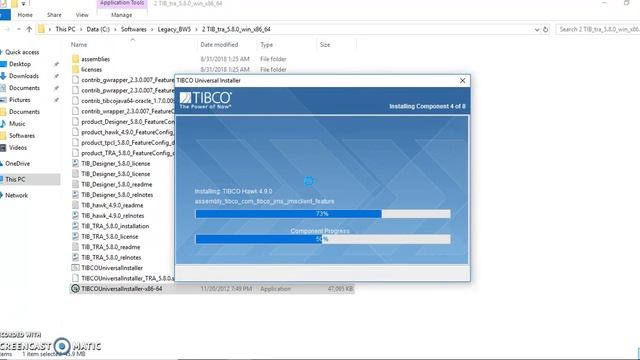The width and height of the screenshot is (640, 360).
Task: Click the Up one level arrow
Action: [x=29, y=29]
